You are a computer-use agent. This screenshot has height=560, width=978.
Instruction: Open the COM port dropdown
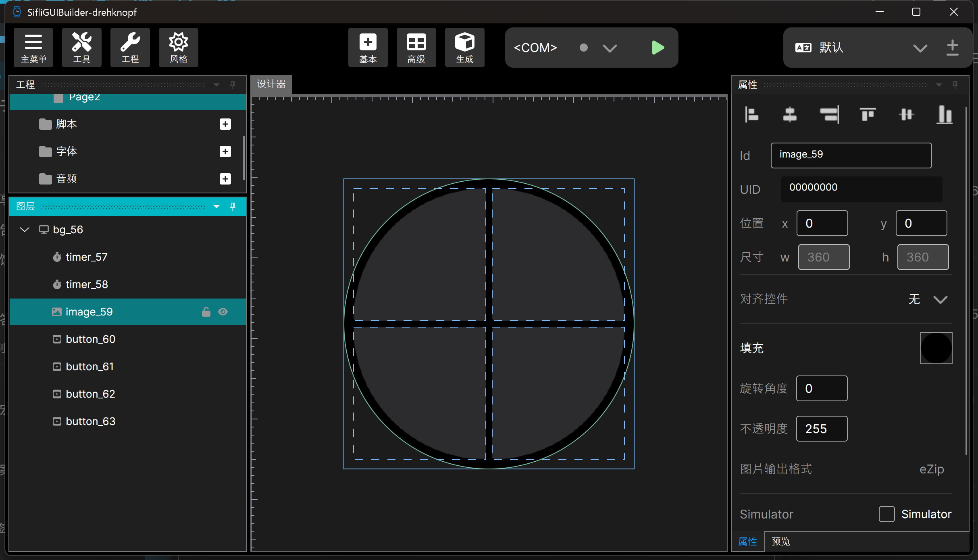pos(610,48)
